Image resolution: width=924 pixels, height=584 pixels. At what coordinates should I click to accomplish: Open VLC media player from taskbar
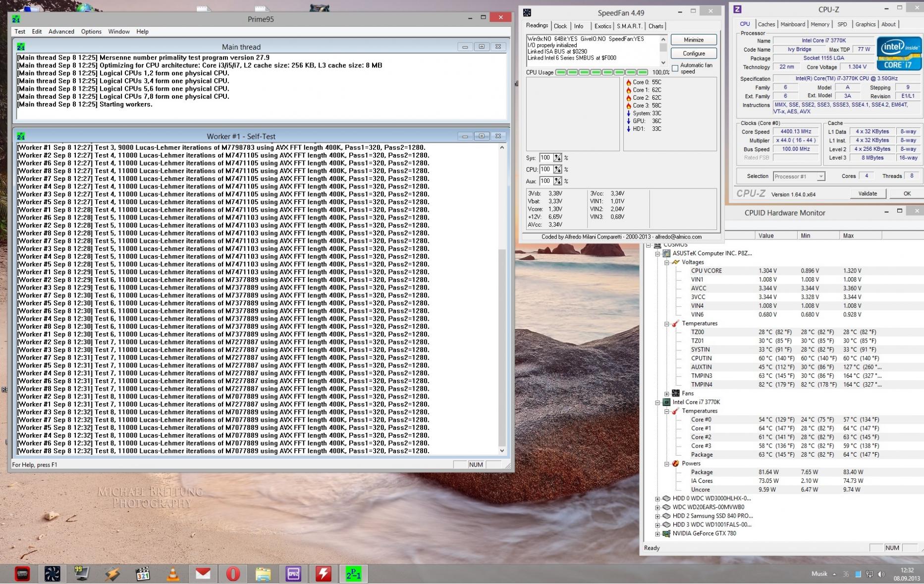pos(172,574)
